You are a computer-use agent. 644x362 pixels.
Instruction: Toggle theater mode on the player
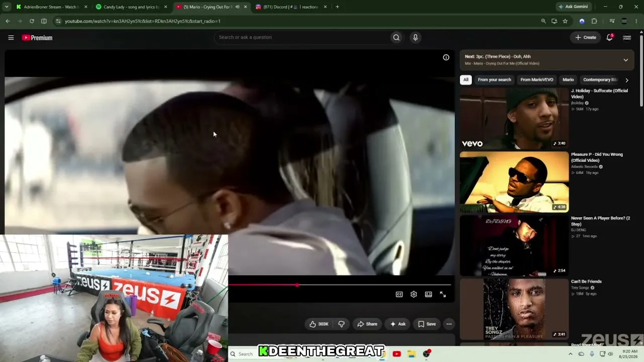coord(428,294)
